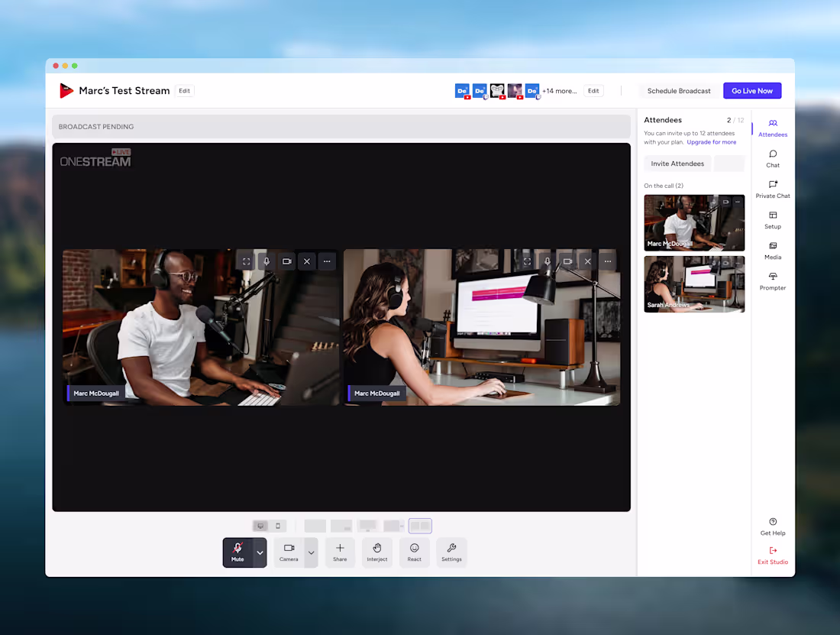Open the Chat panel
This screenshot has width=840, height=635.
(772, 159)
